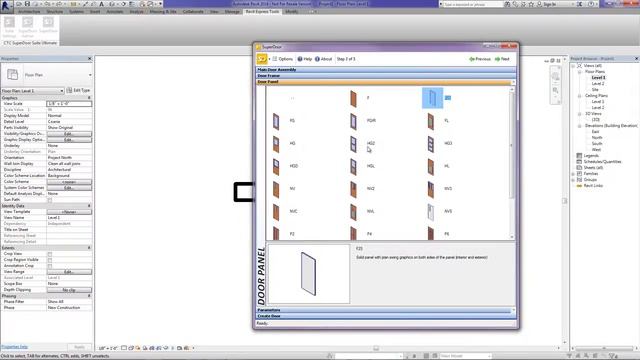Pick the P6 door panel icon

pyautogui.click(x=431, y=233)
